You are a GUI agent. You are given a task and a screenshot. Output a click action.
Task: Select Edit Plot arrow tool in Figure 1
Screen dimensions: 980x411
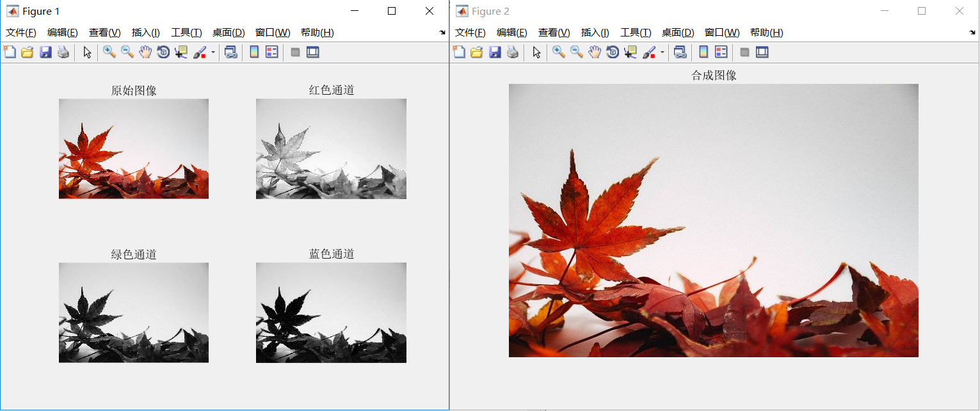pyautogui.click(x=88, y=52)
